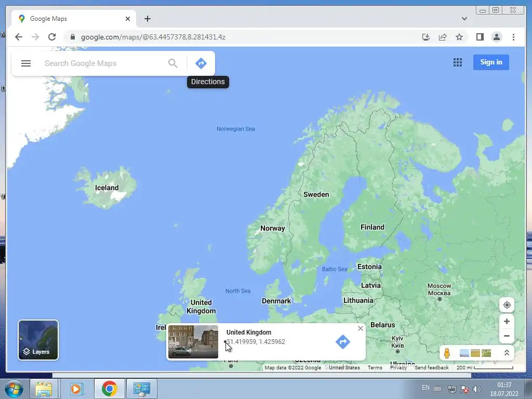Click the search magnifier icon

click(x=172, y=63)
